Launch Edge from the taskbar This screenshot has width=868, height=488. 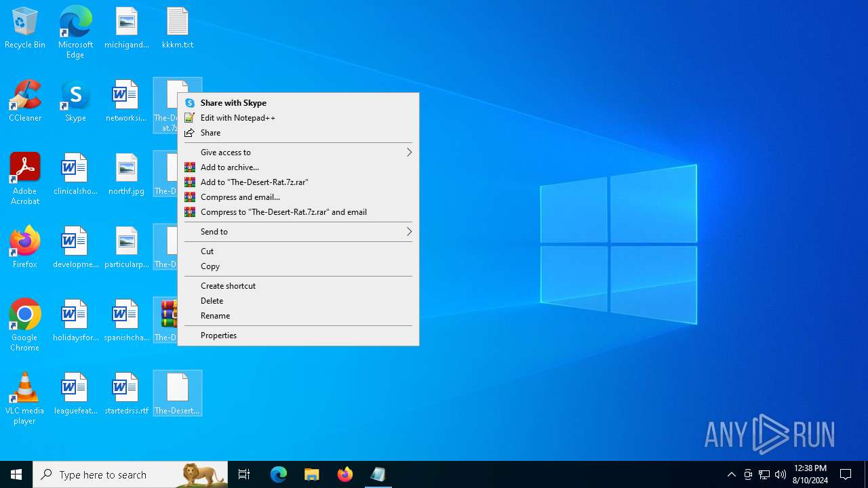coord(279,474)
